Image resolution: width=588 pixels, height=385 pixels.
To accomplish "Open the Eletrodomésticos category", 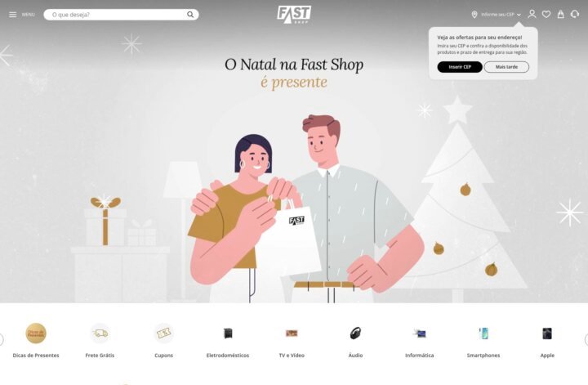I will [x=228, y=340].
